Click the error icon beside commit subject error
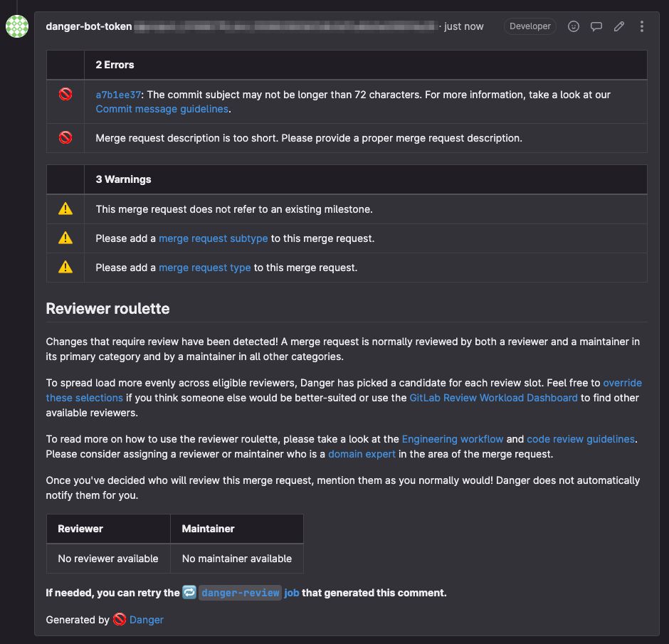This screenshot has height=644, width=669. point(65,94)
